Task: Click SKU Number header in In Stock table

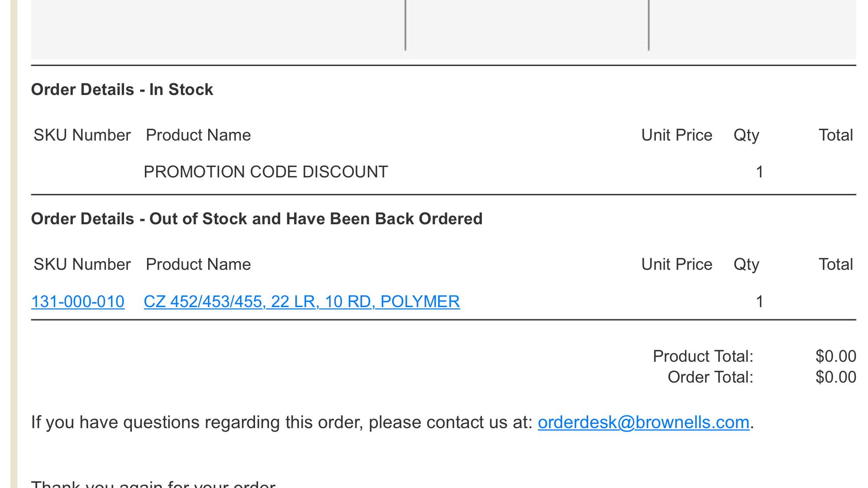Action: 82,135
